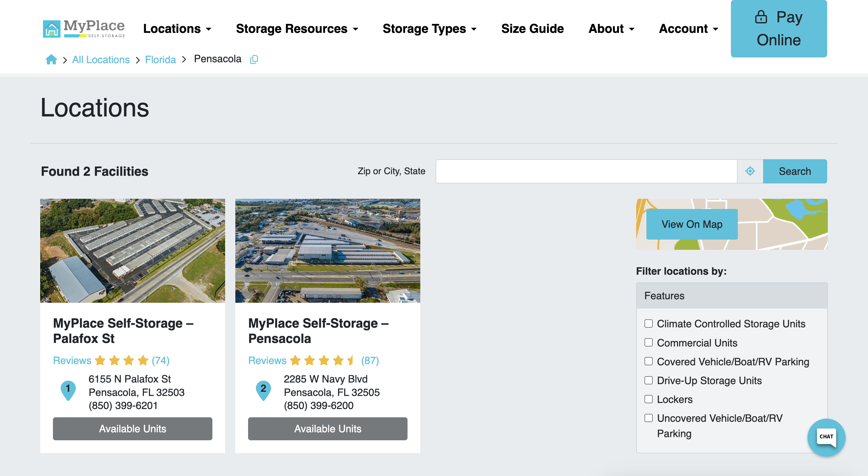Enable Climate Controlled Storage Units filter
This screenshot has height=476, width=868.
[x=648, y=324]
